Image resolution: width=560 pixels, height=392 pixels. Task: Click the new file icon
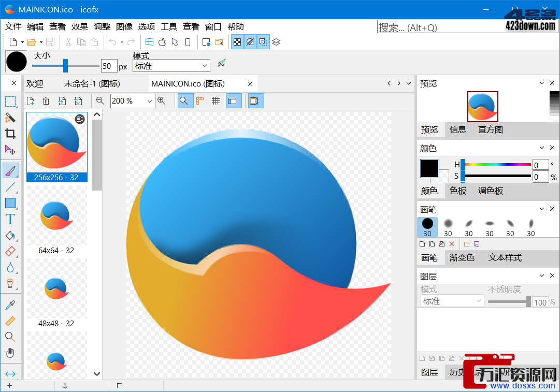(x=13, y=42)
